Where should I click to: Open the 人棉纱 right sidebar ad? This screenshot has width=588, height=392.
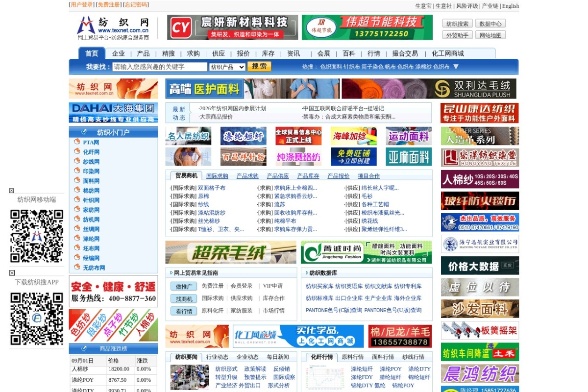(x=480, y=179)
